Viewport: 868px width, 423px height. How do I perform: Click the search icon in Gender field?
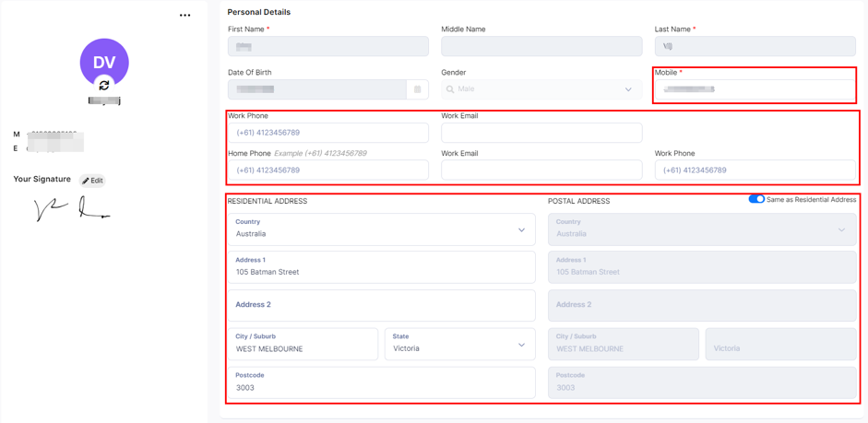[450, 89]
